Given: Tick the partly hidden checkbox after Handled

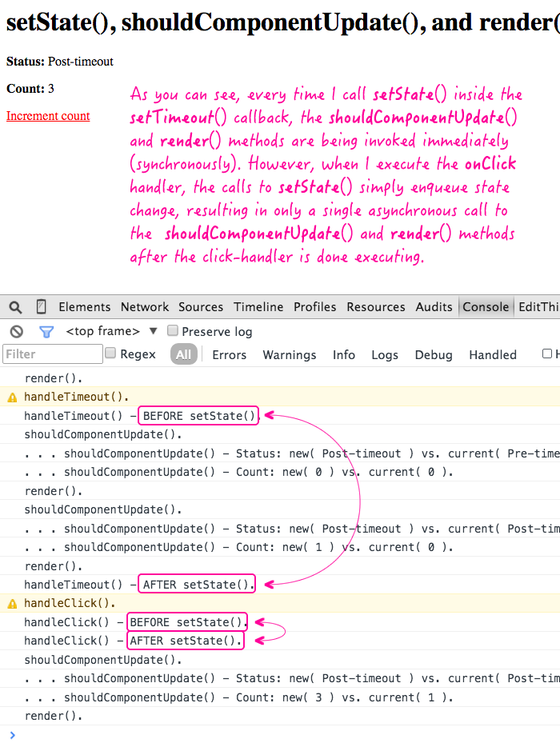Looking at the screenshot, I should tap(547, 354).
